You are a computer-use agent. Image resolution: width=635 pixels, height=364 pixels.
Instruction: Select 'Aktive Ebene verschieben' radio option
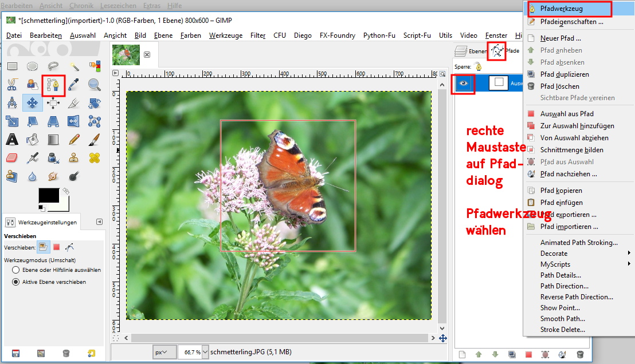point(16,282)
